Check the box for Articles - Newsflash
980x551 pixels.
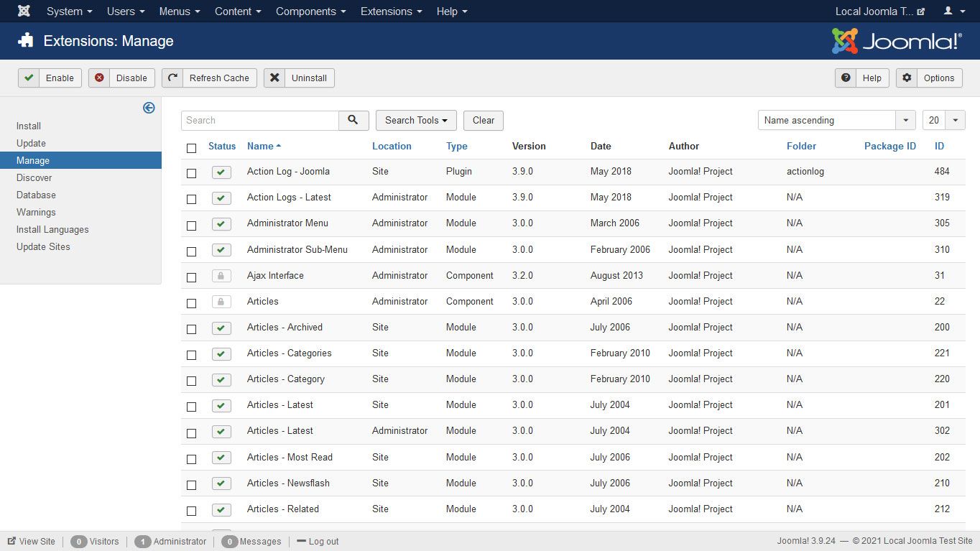[x=191, y=485]
